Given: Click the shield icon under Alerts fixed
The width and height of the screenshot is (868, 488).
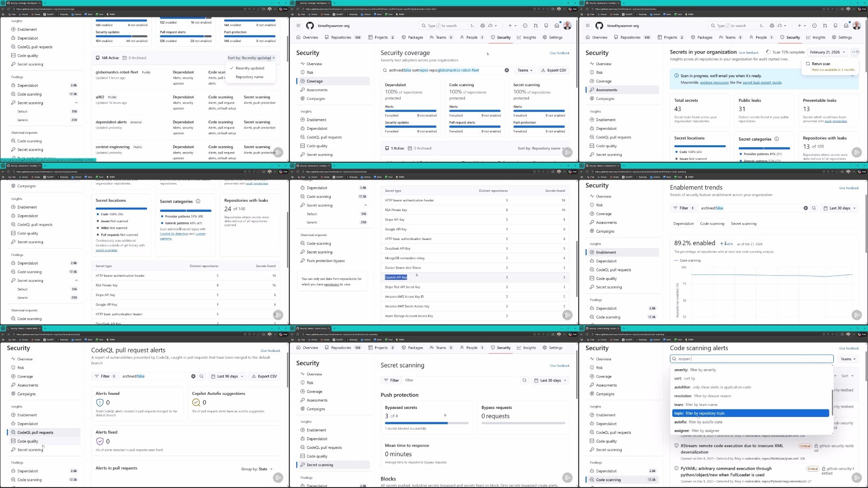Looking at the screenshot, I should pyautogui.click(x=100, y=441).
